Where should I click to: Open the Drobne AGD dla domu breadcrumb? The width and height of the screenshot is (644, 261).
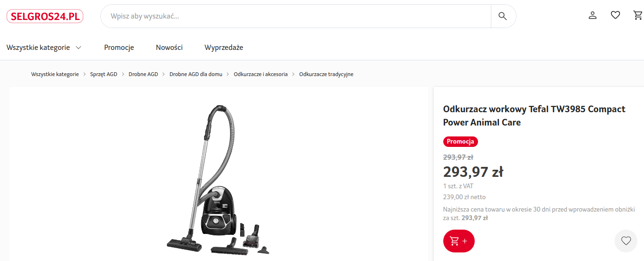tap(196, 74)
